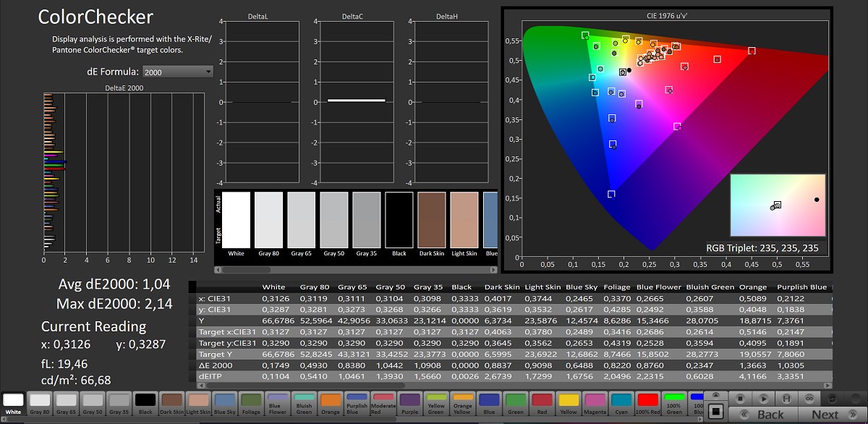This screenshot has width=868, height=424.
Task: Select the Yellow patch button
Action: [568, 404]
